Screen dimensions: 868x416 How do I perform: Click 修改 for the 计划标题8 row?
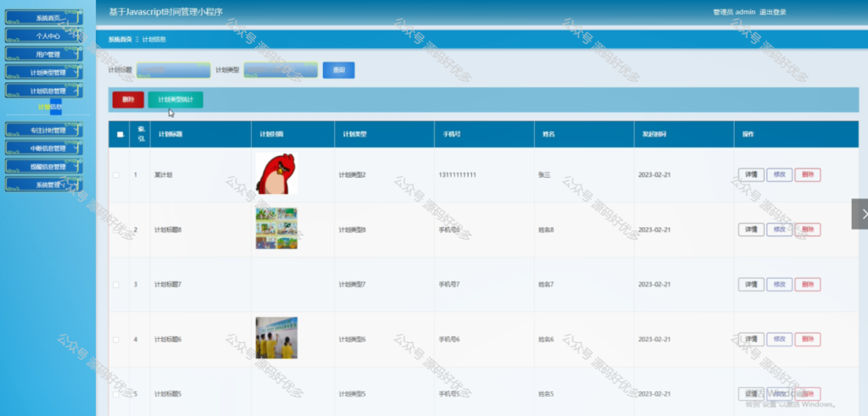[780, 230]
